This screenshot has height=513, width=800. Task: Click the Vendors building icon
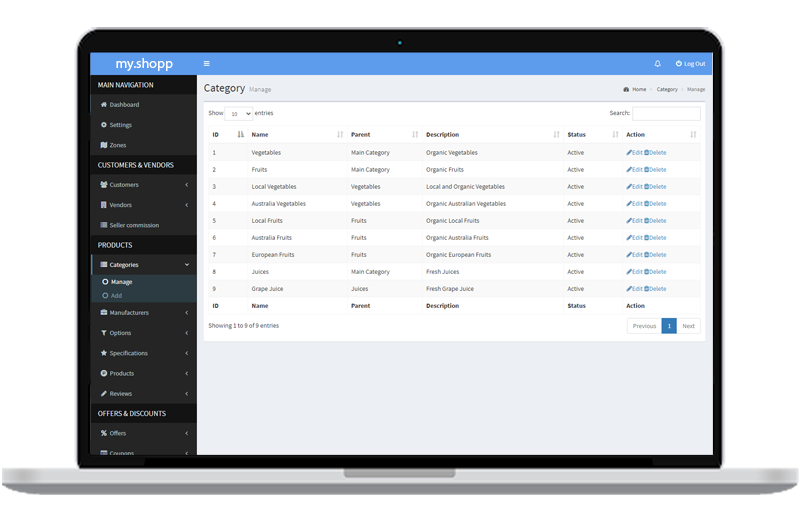[104, 205]
